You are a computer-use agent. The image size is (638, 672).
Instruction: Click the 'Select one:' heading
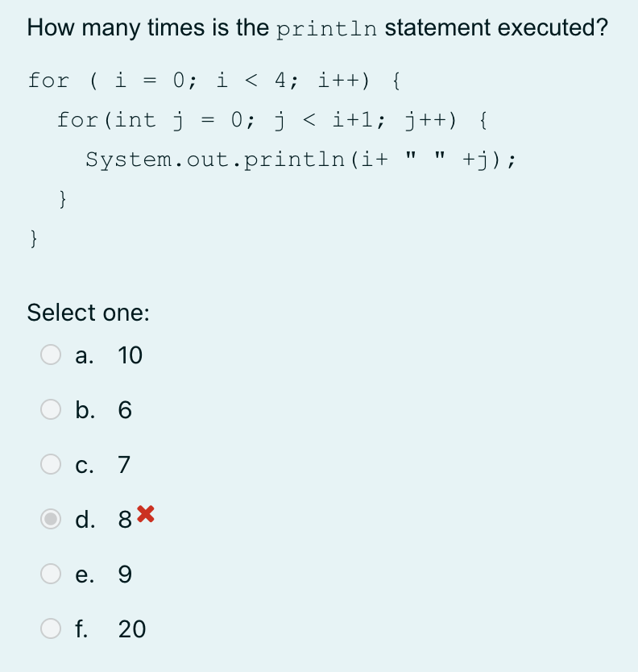coord(89,313)
